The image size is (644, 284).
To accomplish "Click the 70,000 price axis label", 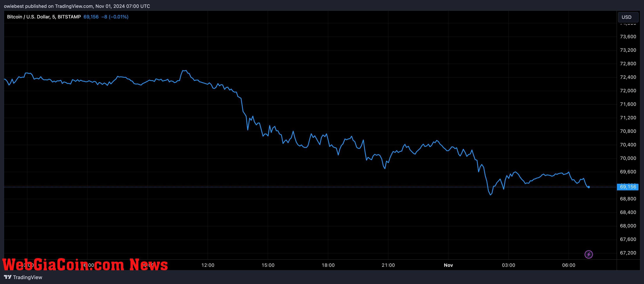I will [628, 158].
